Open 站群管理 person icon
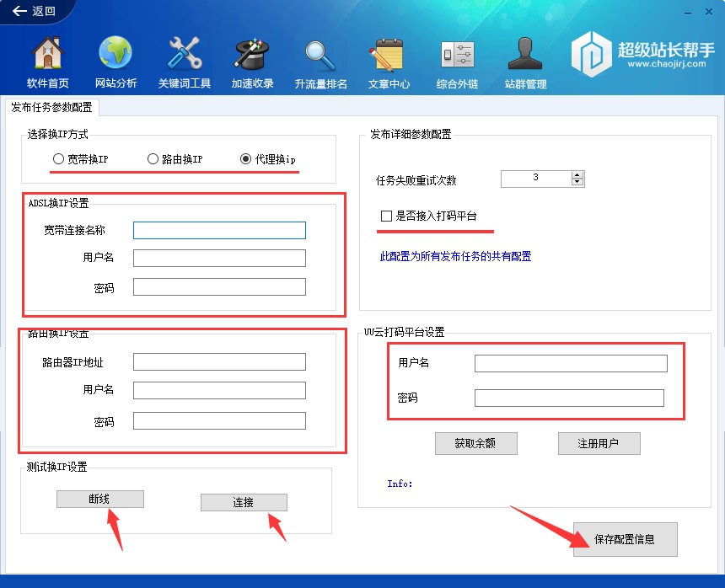The width and height of the screenshot is (725, 588). pos(525,53)
